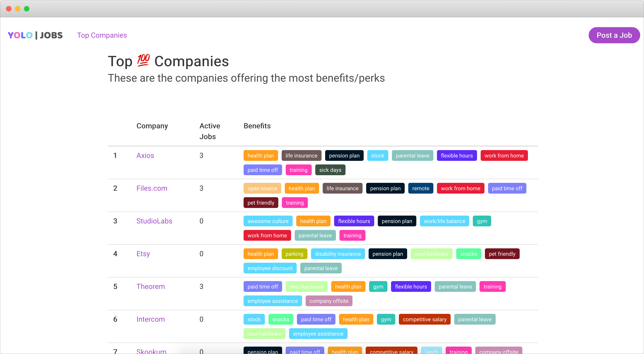Click the YOLO JOBS logo
This screenshot has height=354, width=644.
click(x=35, y=35)
